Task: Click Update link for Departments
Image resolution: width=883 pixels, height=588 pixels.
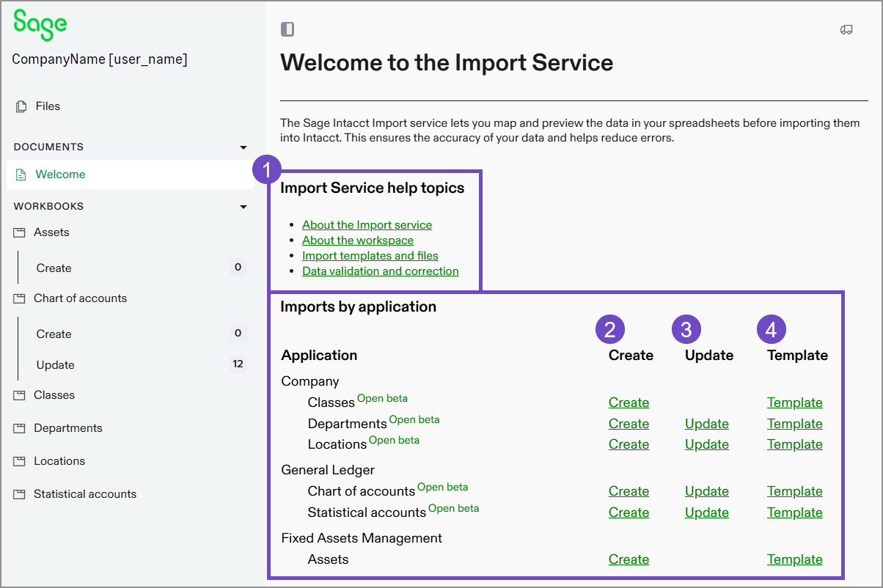Action: click(x=706, y=424)
